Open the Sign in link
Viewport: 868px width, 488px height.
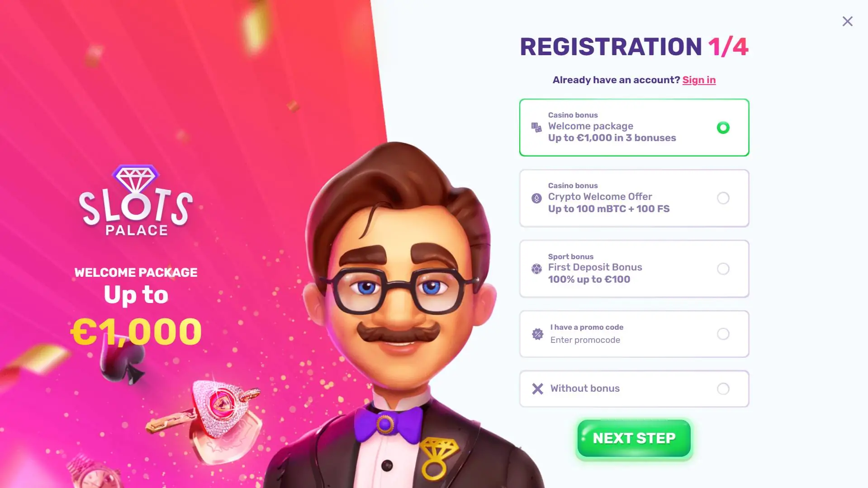(x=699, y=80)
